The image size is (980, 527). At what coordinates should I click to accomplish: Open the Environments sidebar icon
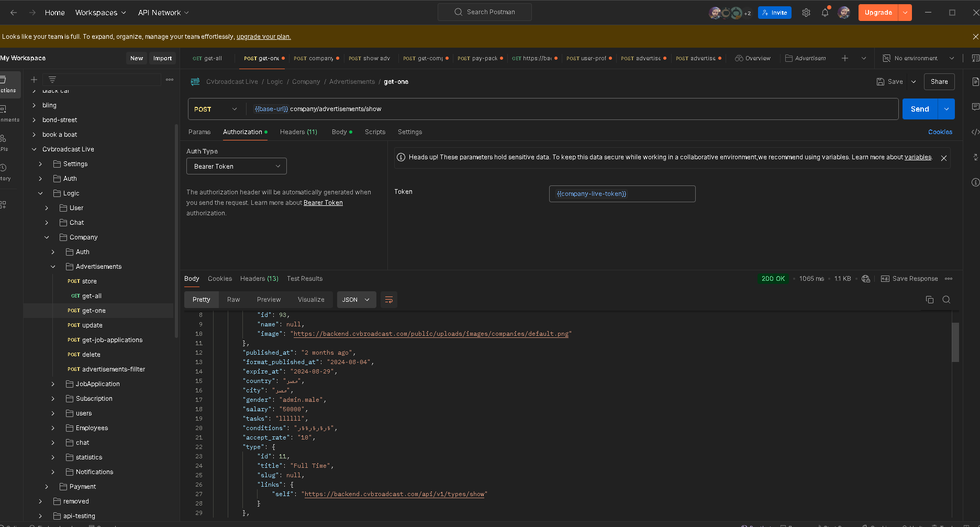click(x=3, y=109)
